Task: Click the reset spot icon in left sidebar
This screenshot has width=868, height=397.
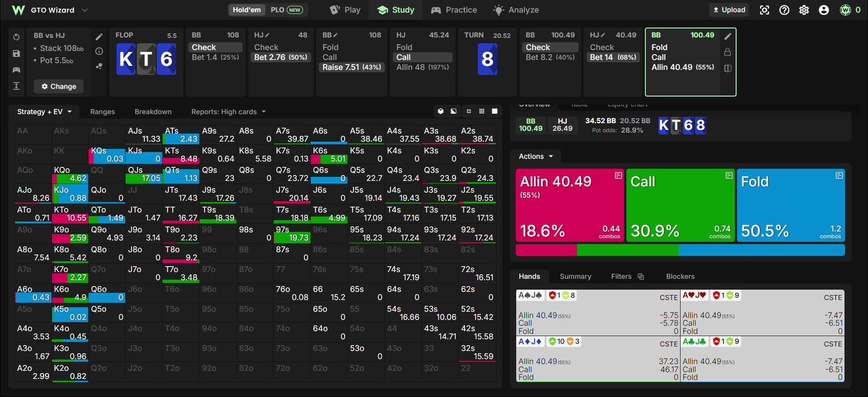Action: [16, 37]
